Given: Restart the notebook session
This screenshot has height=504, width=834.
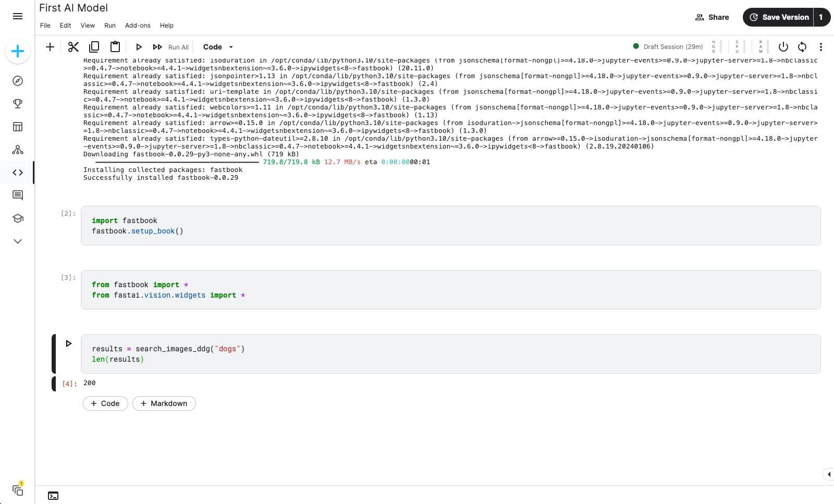Looking at the screenshot, I should [x=802, y=47].
